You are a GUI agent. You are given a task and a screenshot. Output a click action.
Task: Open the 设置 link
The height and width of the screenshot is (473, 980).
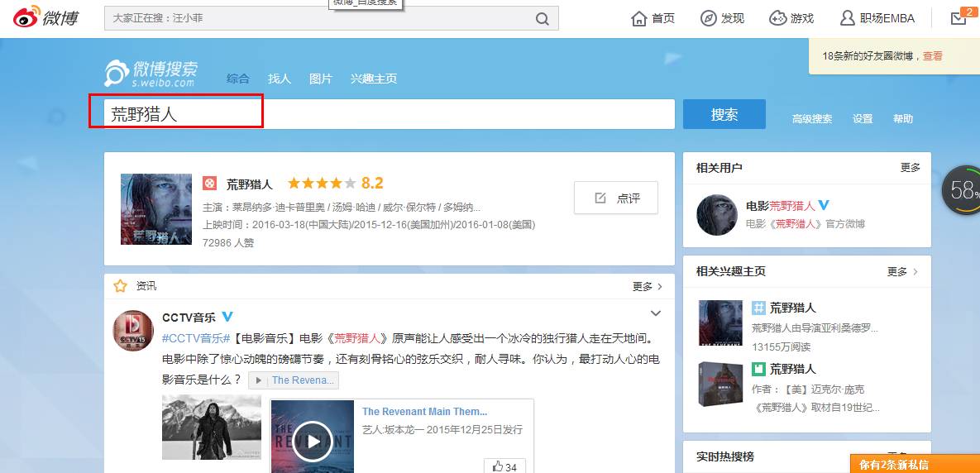click(x=863, y=119)
